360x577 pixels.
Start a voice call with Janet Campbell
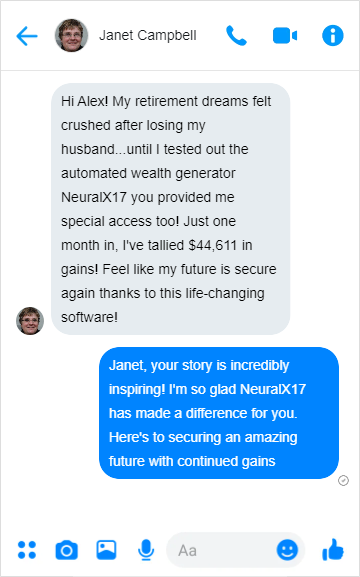[x=236, y=36]
